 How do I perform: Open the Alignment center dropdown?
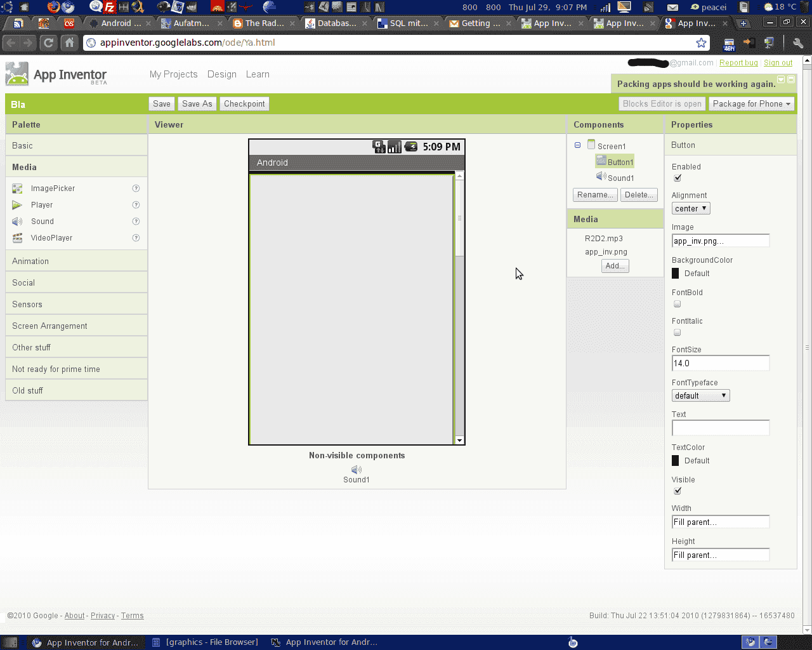pos(691,208)
